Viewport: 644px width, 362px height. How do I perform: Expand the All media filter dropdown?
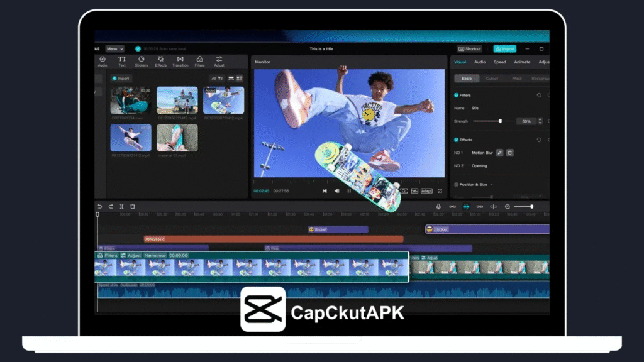tap(217, 79)
